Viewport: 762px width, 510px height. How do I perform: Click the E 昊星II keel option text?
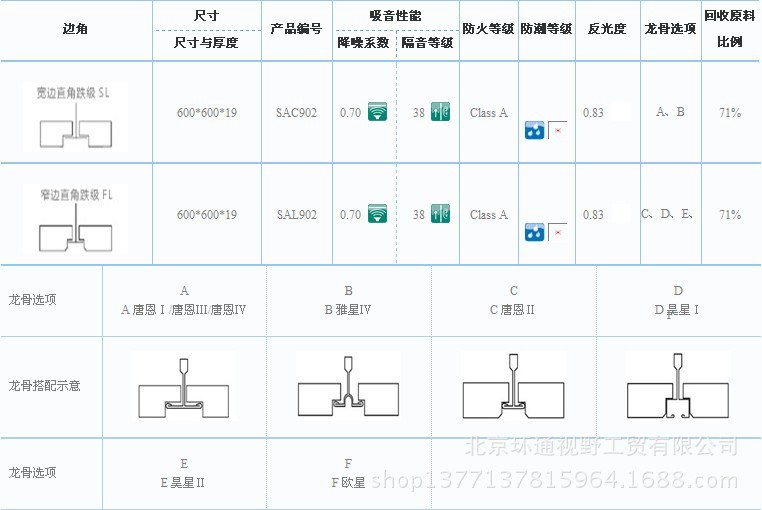coord(183,482)
